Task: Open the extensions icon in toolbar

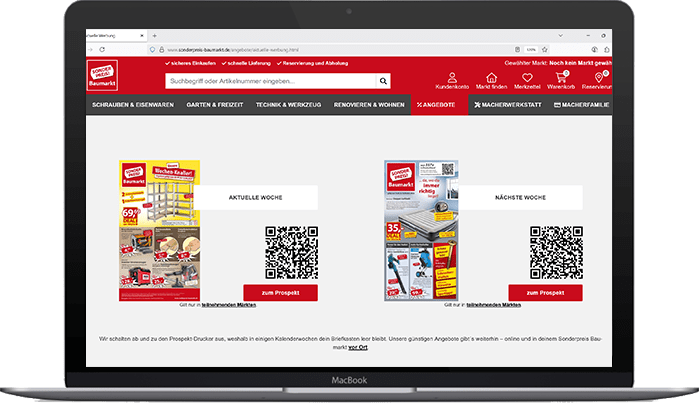Action: [x=607, y=50]
